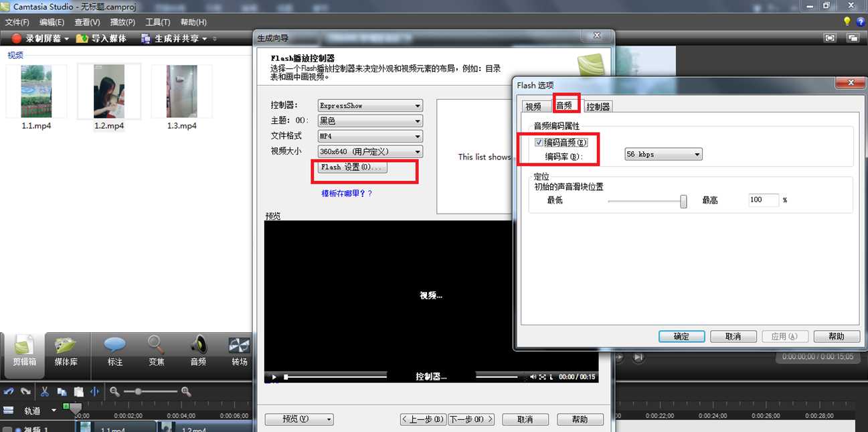Click the scissors cut icon
This screenshot has height=432, width=868.
pos(45,392)
